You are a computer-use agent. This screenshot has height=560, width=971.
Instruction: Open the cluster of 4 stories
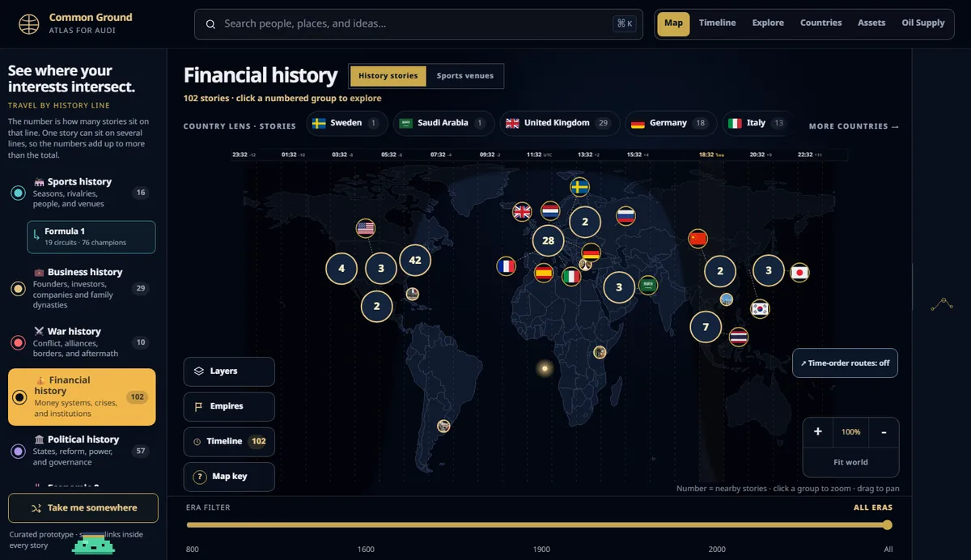coord(341,269)
